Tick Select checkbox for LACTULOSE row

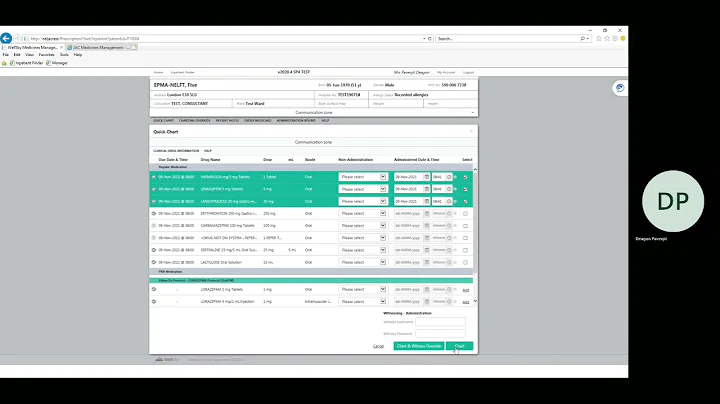point(466,262)
